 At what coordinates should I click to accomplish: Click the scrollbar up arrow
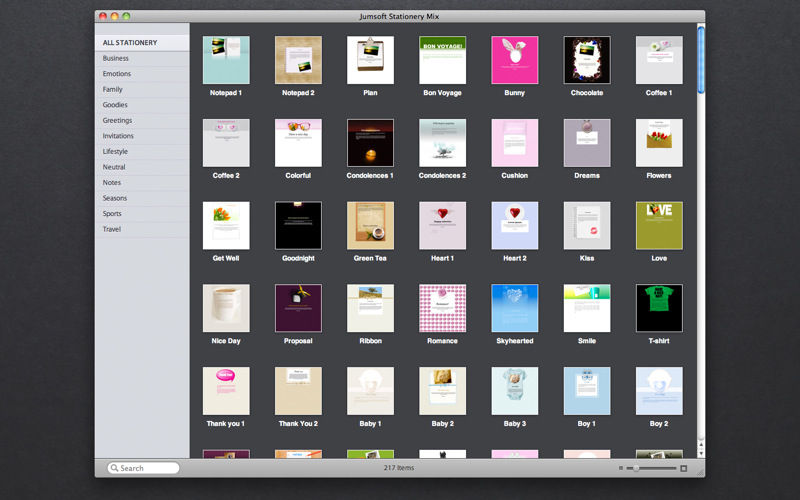click(x=701, y=445)
